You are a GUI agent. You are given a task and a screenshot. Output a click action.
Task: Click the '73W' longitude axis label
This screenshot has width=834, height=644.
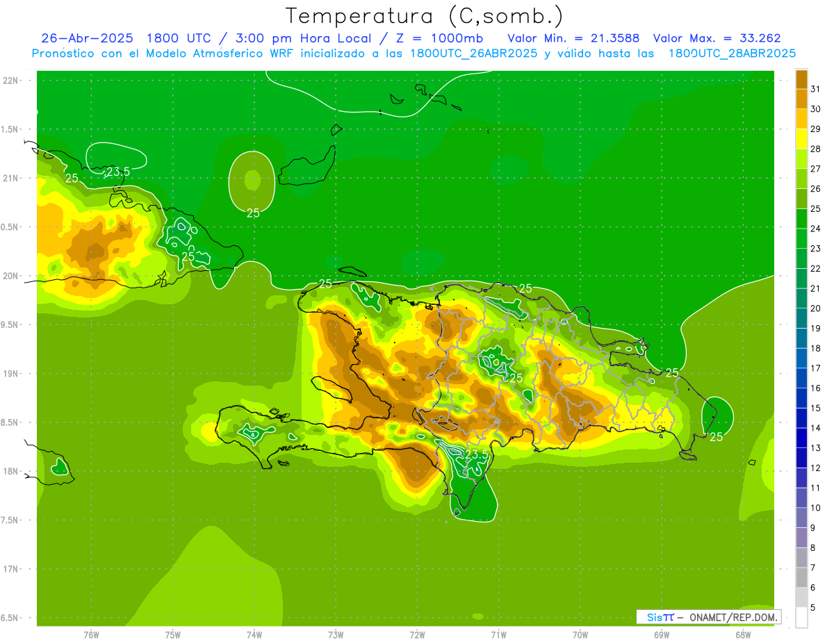click(x=336, y=635)
